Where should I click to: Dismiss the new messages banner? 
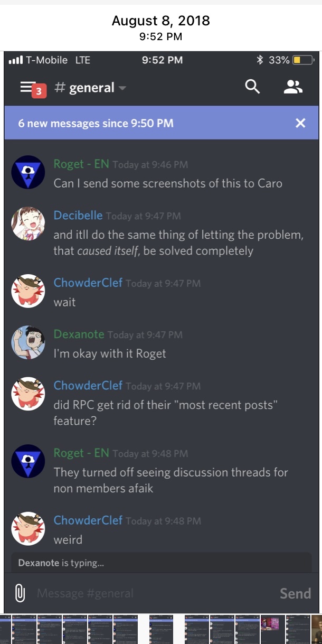point(300,123)
